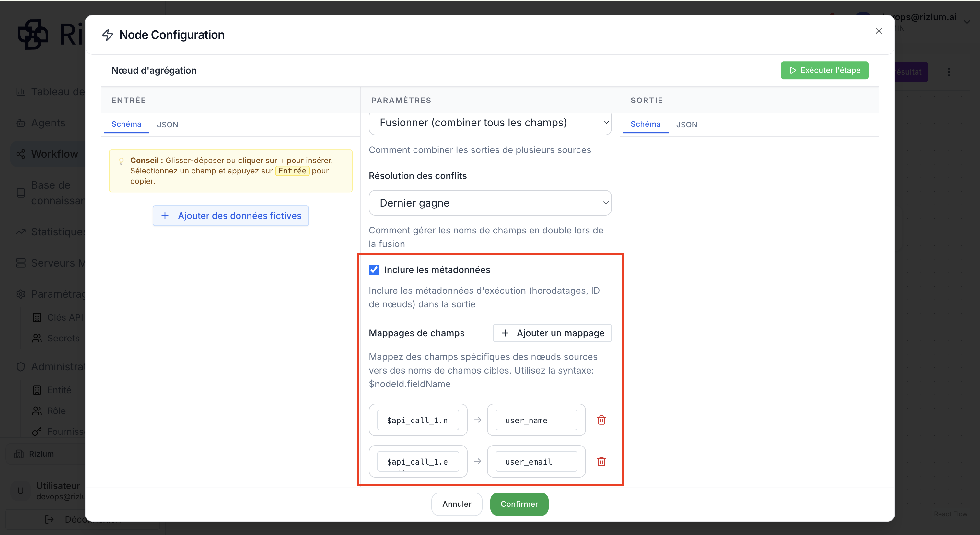This screenshot has width=980, height=535.
Task: Delete the user_email mapping row
Action: pyautogui.click(x=601, y=462)
